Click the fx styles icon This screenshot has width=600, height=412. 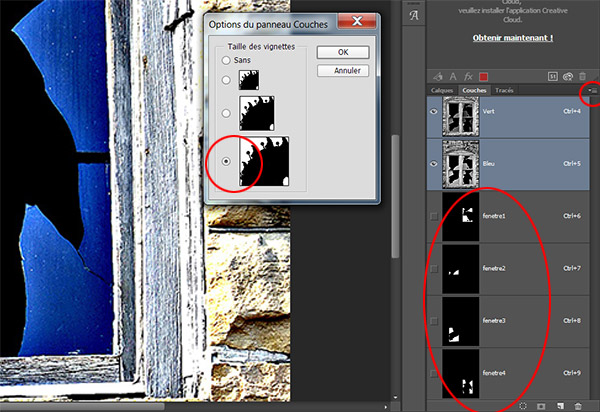(469, 75)
